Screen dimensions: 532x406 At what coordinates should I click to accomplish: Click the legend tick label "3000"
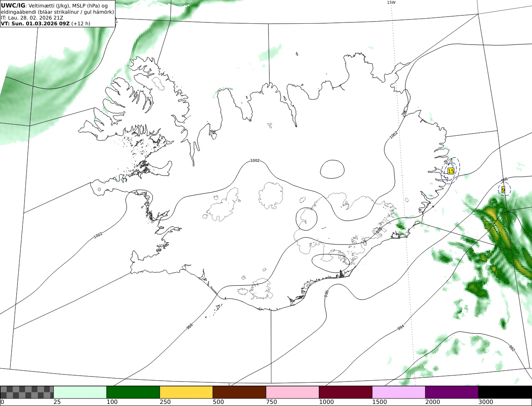pos(485,402)
